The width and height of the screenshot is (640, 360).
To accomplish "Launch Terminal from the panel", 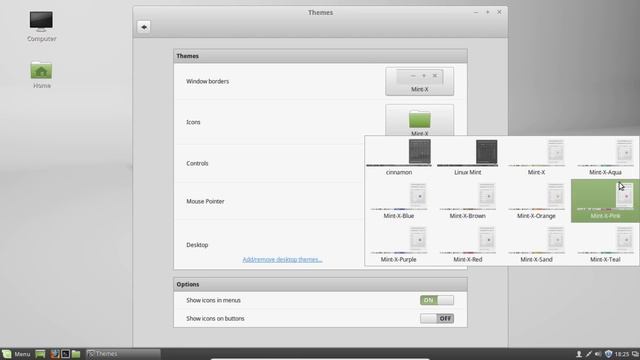I will tap(65, 354).
